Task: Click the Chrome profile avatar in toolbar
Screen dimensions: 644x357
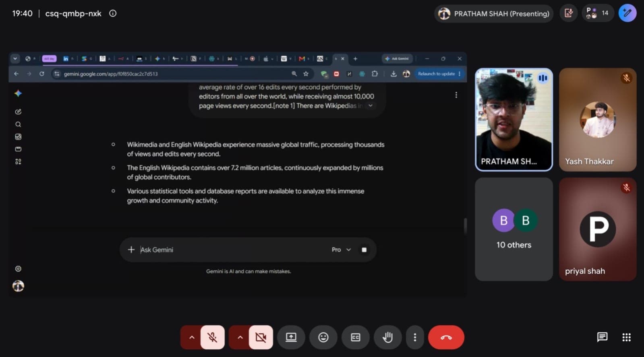Action: (406, 74)
